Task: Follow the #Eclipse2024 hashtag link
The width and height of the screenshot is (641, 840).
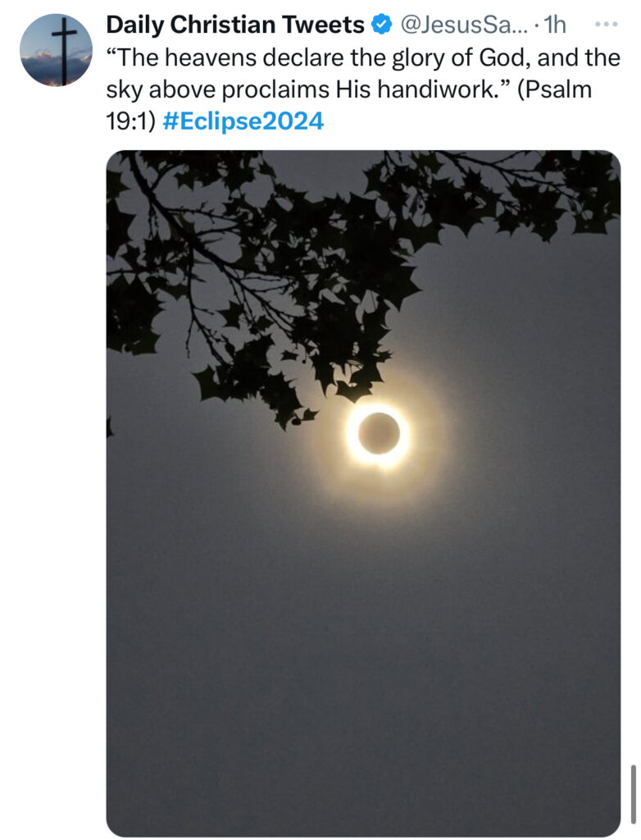Action: 243,121
